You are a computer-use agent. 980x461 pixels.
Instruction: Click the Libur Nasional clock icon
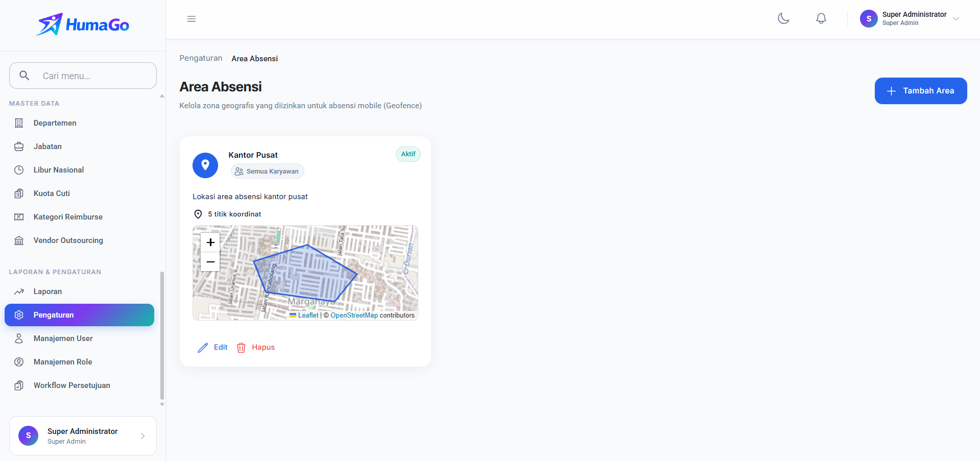point(19,170)
